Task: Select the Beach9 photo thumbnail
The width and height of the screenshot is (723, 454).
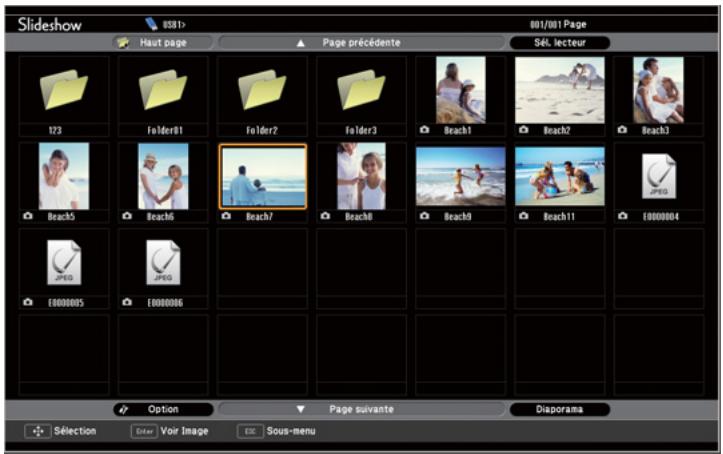Action: tap(461, 176)
